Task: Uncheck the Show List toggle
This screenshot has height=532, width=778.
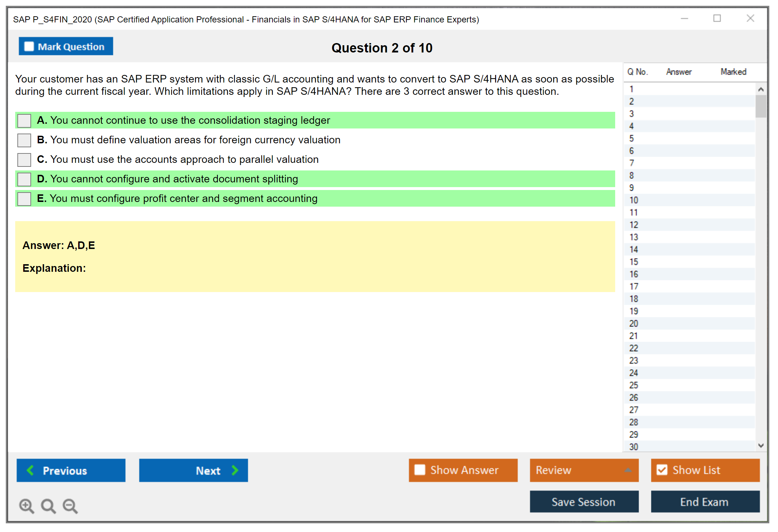Action: pyautogui.click(x=662, y=470)
